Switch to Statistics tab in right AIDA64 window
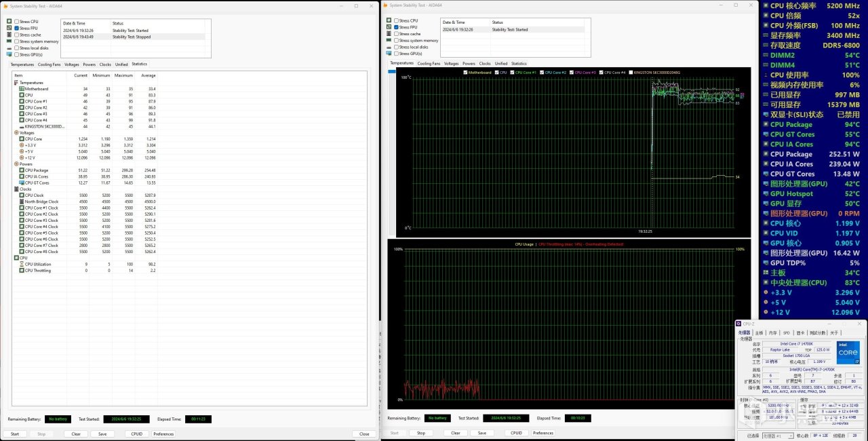 pyautogui.click(x=519, y=63)
